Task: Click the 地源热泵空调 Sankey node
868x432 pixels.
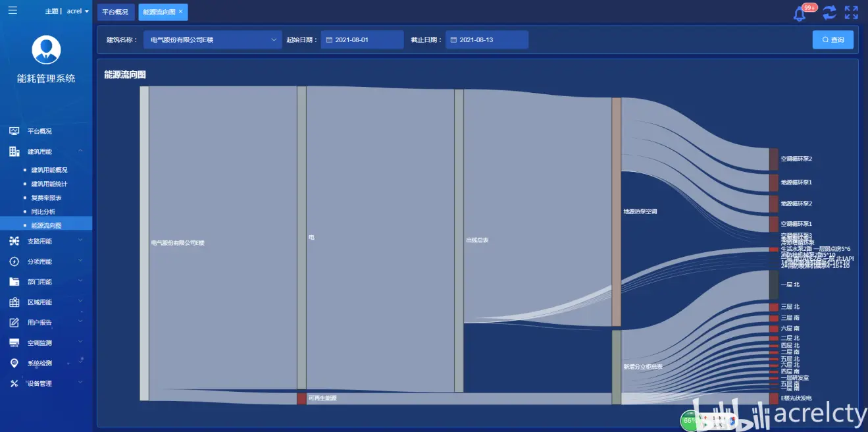Action: click(617, 212)
